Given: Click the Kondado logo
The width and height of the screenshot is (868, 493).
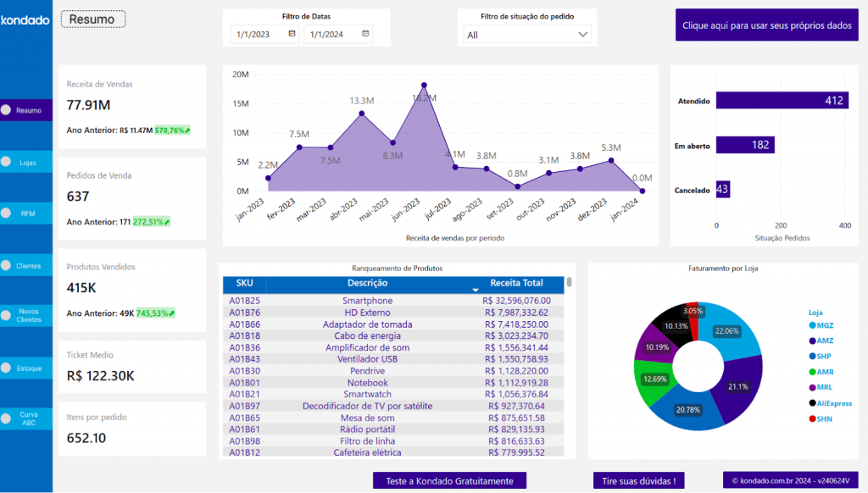Looking at the screenshot, I should coord(25,19).
